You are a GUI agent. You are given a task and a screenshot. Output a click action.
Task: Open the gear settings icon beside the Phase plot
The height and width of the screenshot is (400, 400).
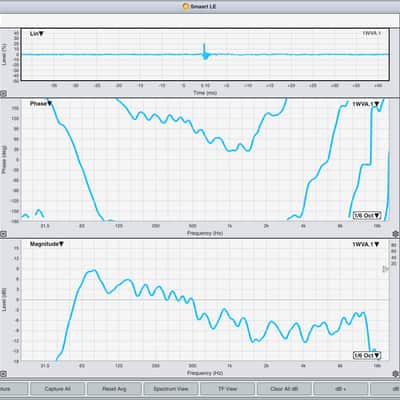coord(396,234)
